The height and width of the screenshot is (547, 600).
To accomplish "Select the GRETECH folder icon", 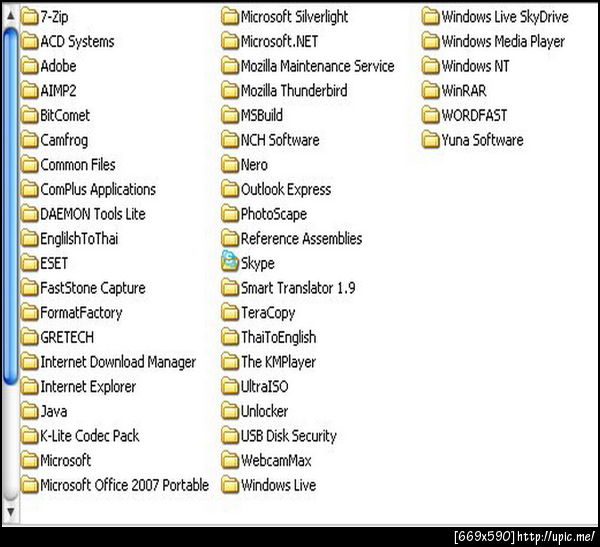I will click(x=29, y=338).
